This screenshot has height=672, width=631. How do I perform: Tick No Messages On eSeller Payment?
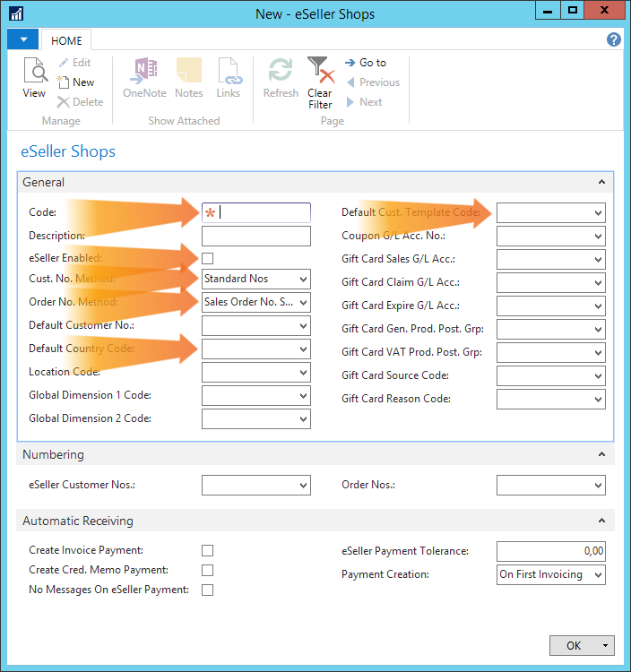click(x=207, y=590)
